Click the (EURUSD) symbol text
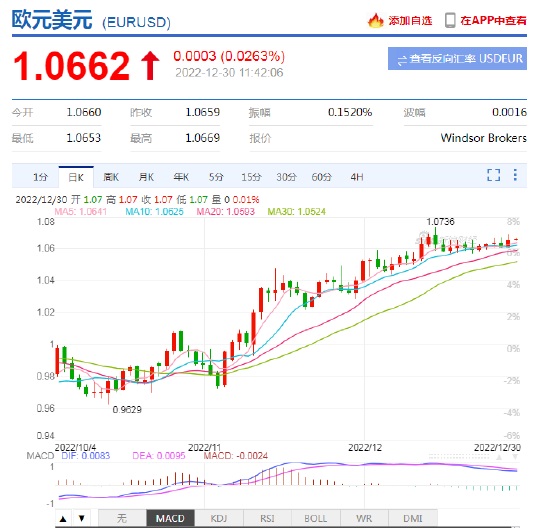Image resolution: width=550 pixels, height=528 pixels. pyautogui.click(x=136, y=22)
